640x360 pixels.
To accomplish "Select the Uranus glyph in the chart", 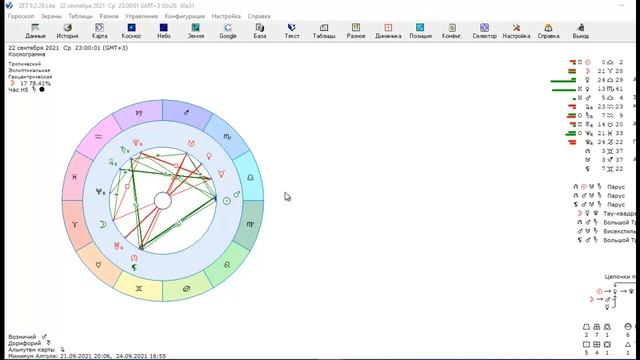I will 118,246.
